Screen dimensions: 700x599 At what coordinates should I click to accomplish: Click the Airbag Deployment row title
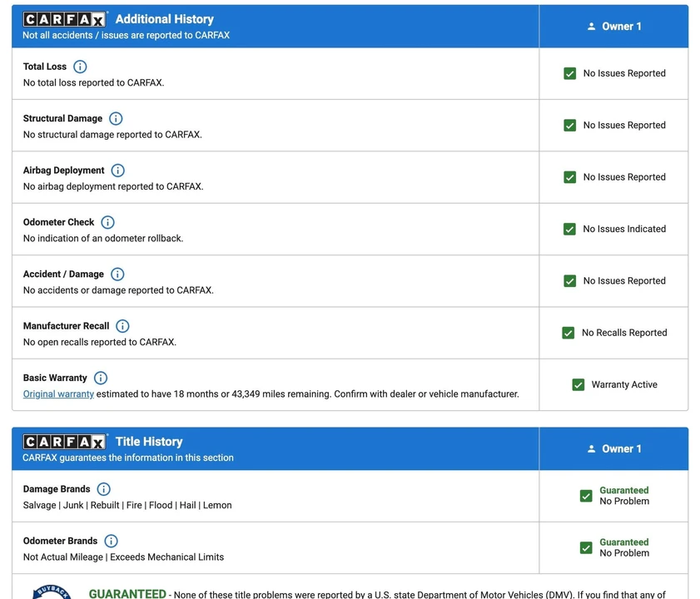click(63, 170)
